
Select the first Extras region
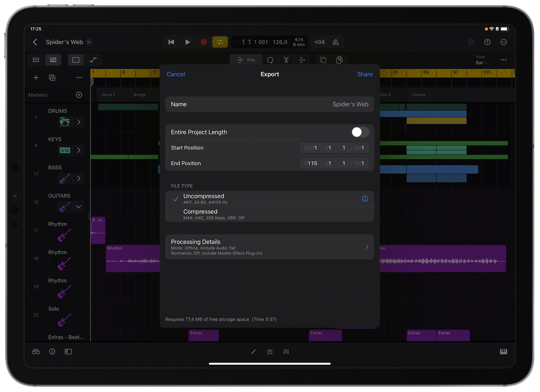204,335
